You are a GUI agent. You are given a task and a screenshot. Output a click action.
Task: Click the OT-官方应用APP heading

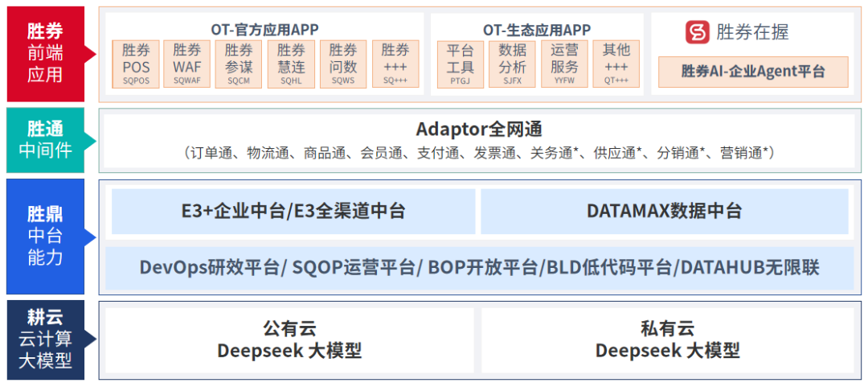pyautogui.click(x=264, y=28)
